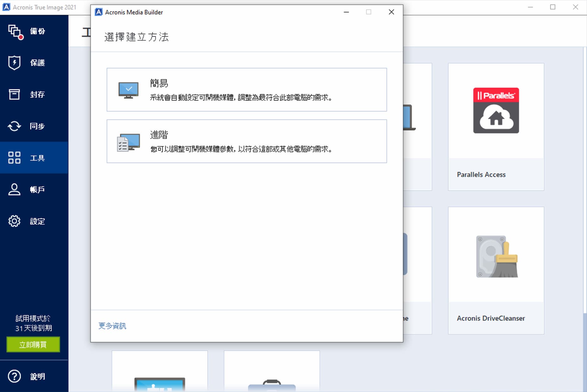The width and height of the screenshot is (587, 392).
Task: Open the 更多資訊 link
Action: tap(112, 326)
